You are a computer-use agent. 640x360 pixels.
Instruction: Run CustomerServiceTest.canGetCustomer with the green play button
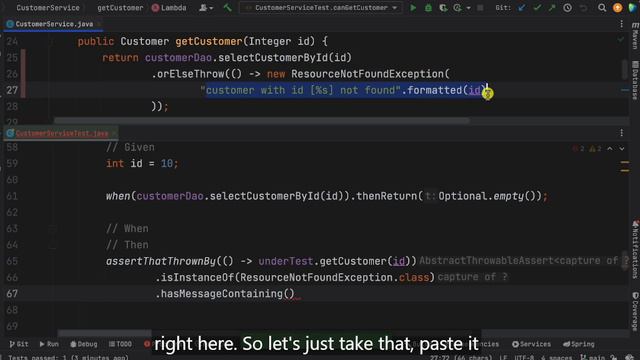(413, 8)
